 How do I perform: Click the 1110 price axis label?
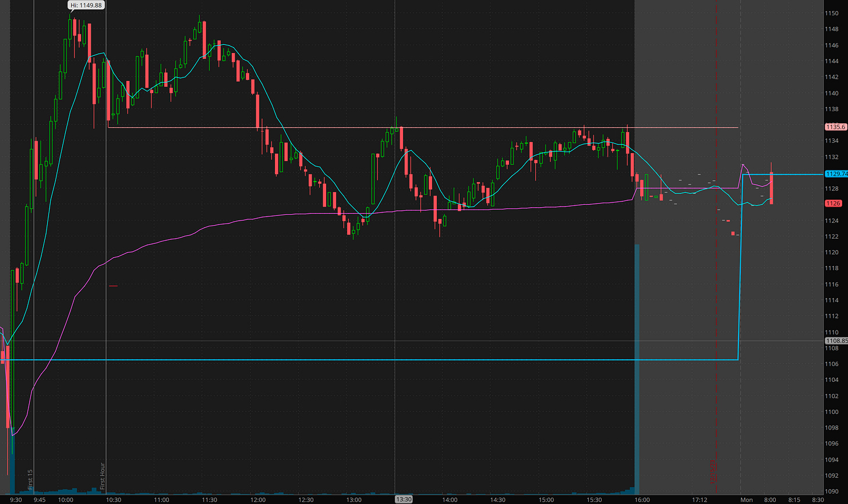831,332
